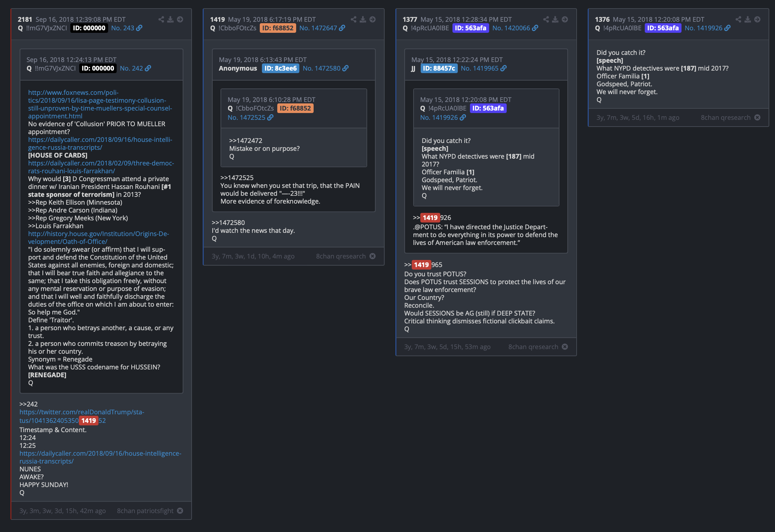Click the blue ID: 88457c badge
The height and width of the screenshot is (532, 775).
tap(439, 68)
